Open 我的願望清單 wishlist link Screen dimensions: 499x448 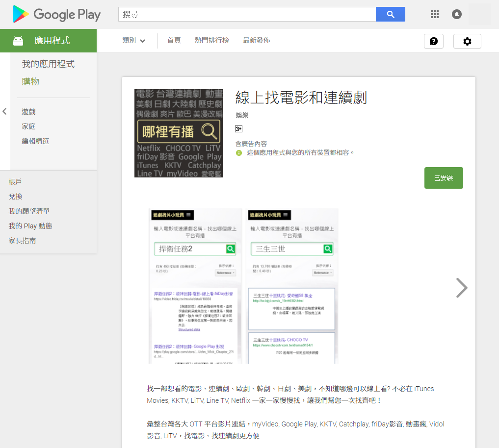tap(29, 211)
